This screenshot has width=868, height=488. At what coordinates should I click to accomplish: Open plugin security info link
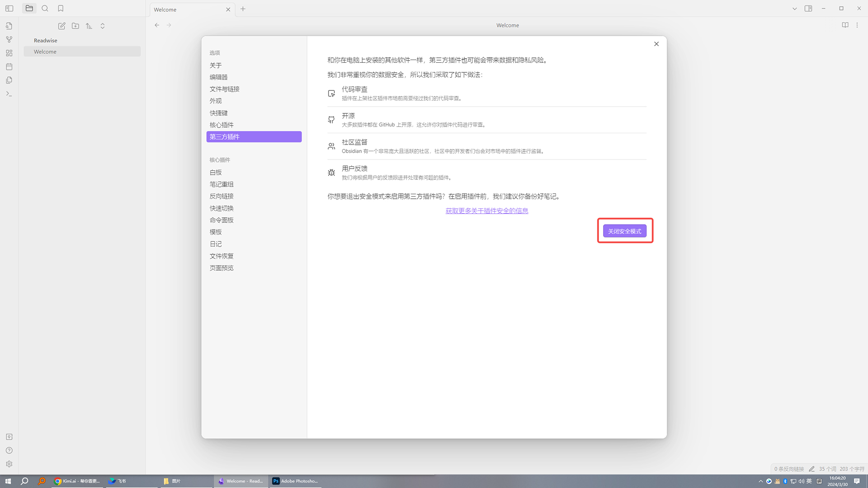click(486, 211)
